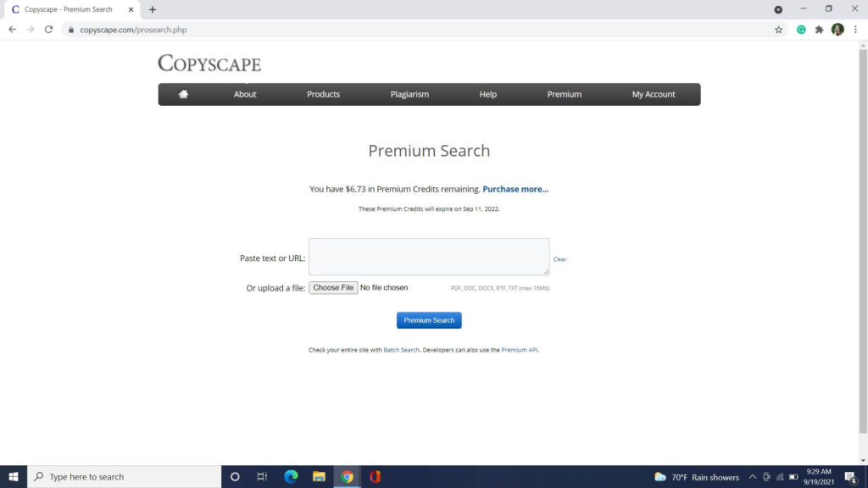868x488 pixels.
Task: View site security via the padlock icon
Action: (72, 28)
